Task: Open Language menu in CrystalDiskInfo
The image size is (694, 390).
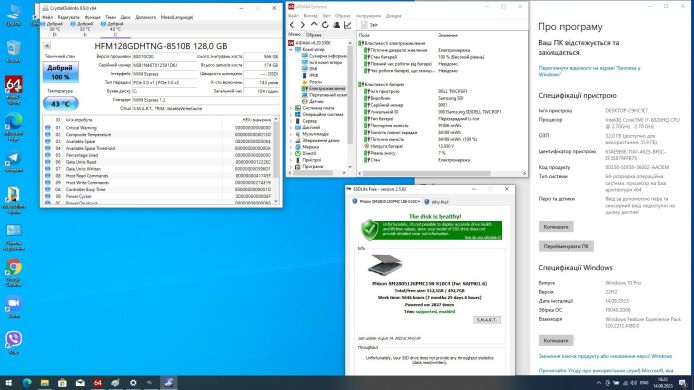Action: (177, 17)
